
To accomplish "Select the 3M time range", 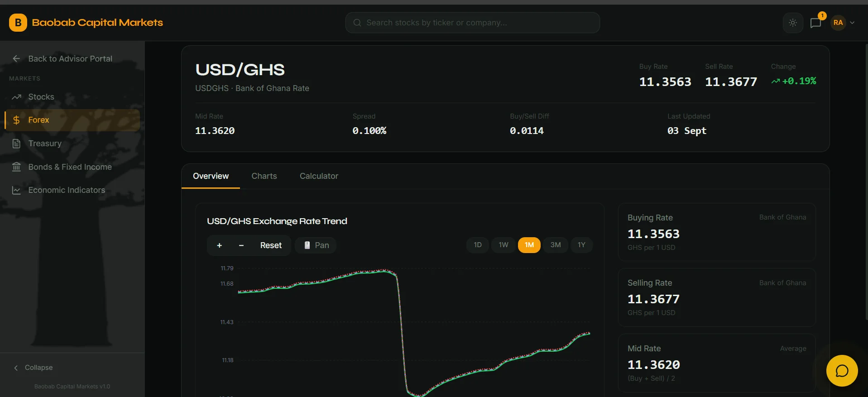I will (x=556, y=245).
